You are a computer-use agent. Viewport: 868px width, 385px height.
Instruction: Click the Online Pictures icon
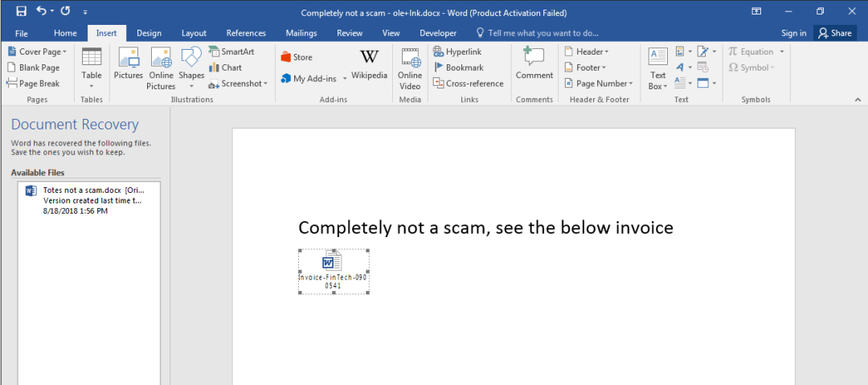[161, 68]
